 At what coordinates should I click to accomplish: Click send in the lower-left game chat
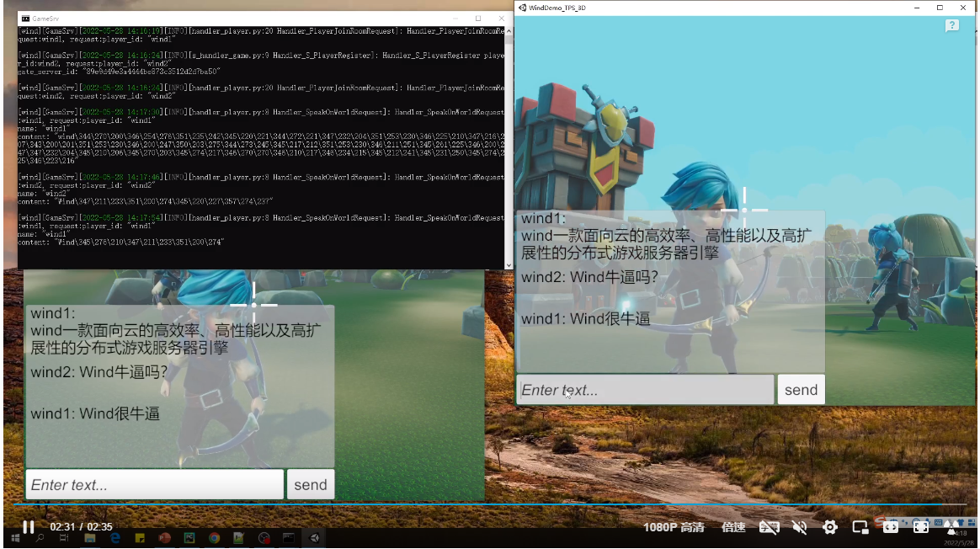pos(311,485)
